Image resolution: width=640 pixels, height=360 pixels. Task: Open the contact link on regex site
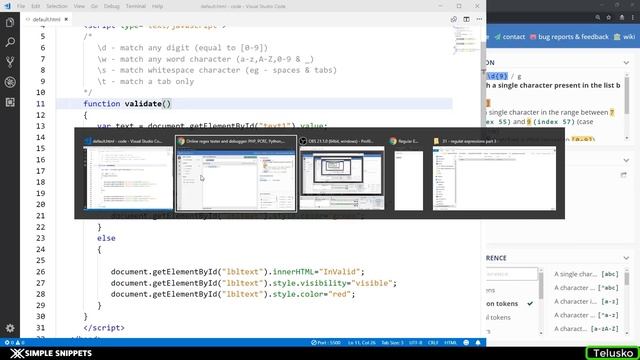(510, 37)
